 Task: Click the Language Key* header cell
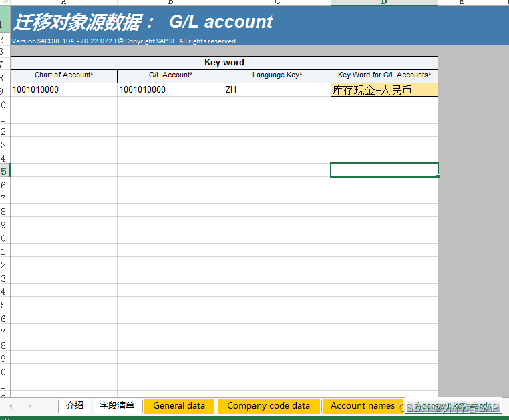(x=277, y=76)
